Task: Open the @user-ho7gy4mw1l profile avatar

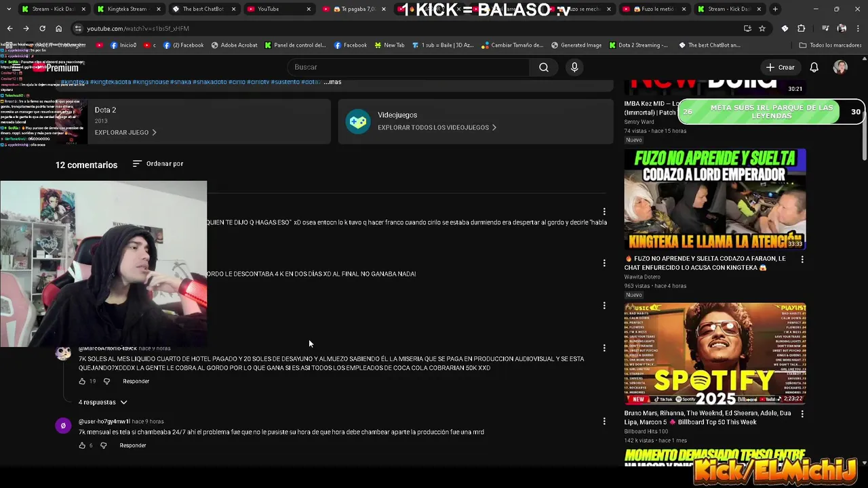Action: [63, 426]
